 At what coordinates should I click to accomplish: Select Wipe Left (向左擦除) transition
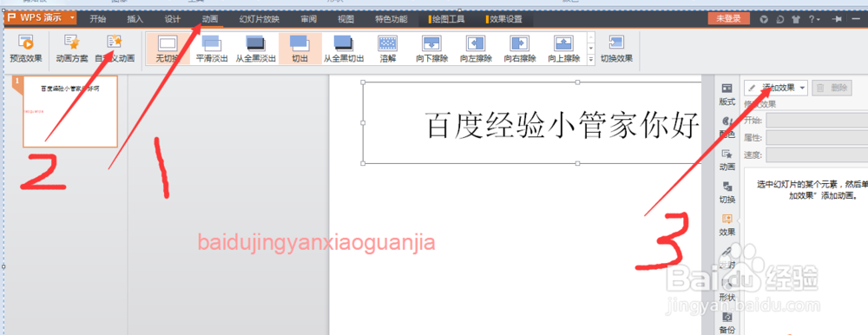coord(476,49)
